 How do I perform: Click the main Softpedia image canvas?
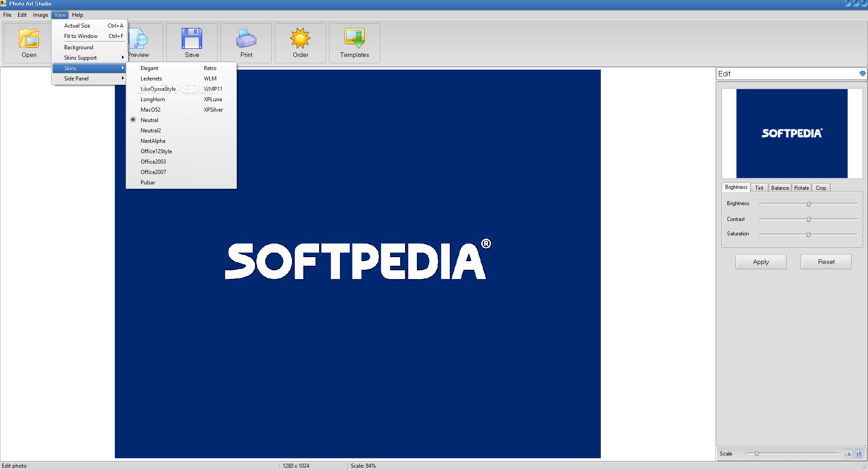358,263
